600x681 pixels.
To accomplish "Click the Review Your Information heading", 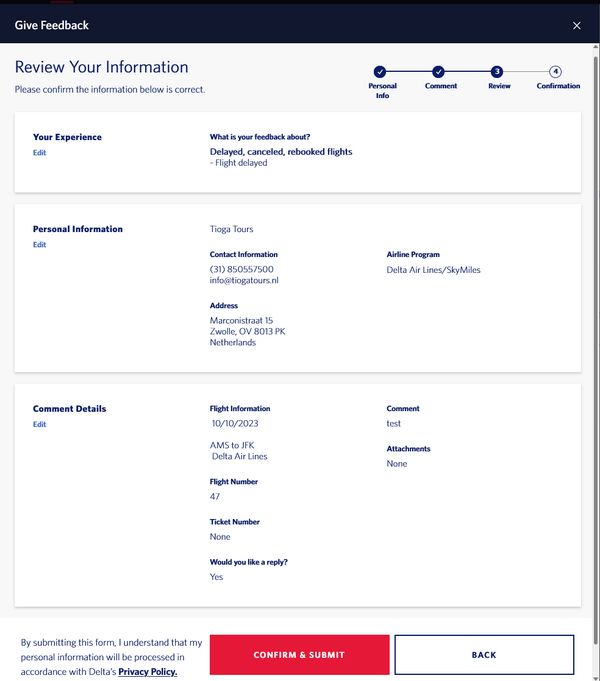I will click(x=101, y=67).
